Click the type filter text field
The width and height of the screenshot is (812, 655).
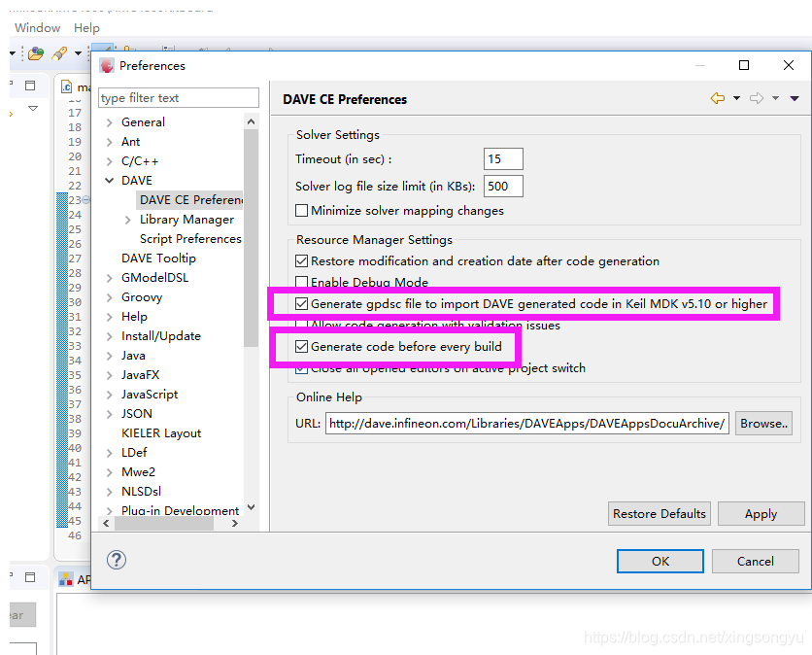(179, 97)
